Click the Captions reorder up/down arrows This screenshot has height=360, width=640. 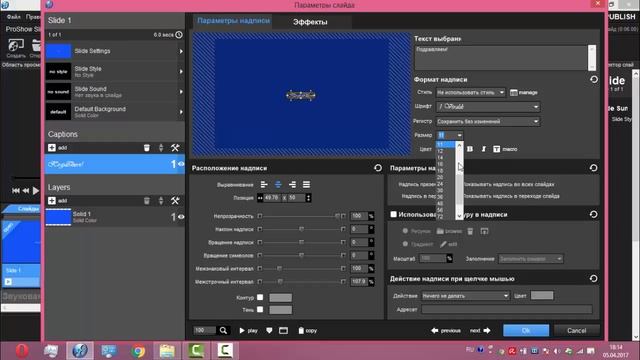(x=161, y=148)
